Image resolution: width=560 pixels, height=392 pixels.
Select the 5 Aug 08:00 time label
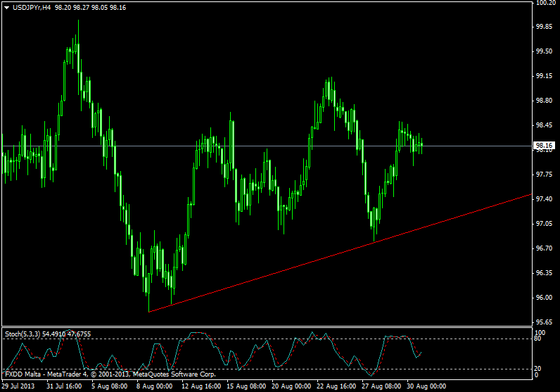(109, 386)
